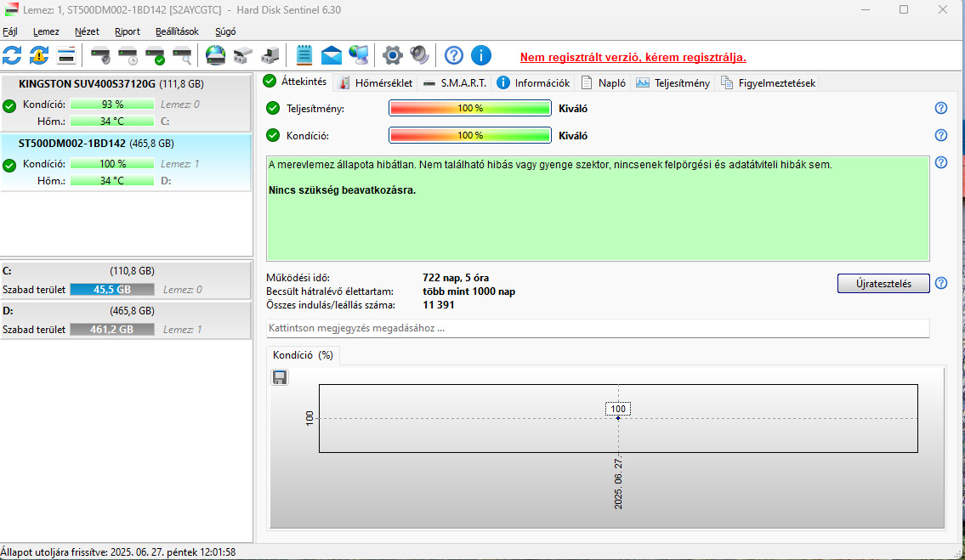The image size is (965, 560).
Task: Click the comment field Kattintson megjegyzés megadásához
Action: tap(598, 328)
